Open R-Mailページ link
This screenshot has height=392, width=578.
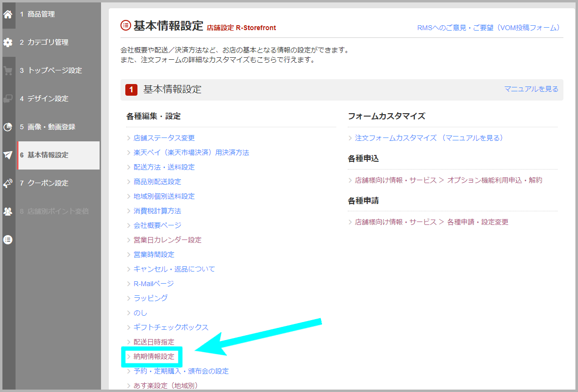[153, 284]
